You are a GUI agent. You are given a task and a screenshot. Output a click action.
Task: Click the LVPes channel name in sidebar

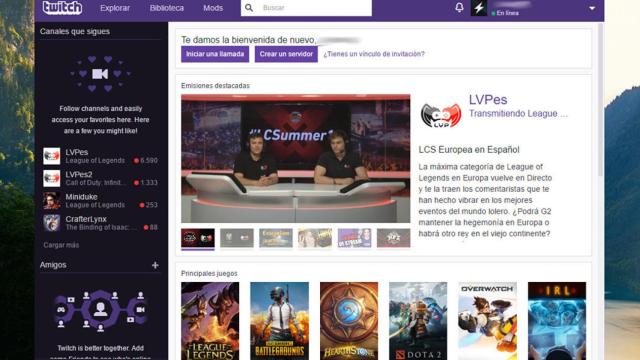click(77, 152)
